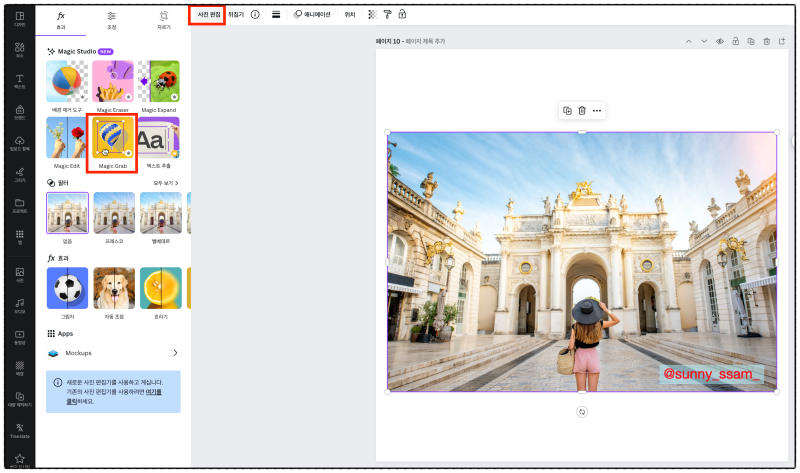Open the Mockups app row
Viewport: 800px width, 473px height.
pyautogui.click(x=113, y=353)
